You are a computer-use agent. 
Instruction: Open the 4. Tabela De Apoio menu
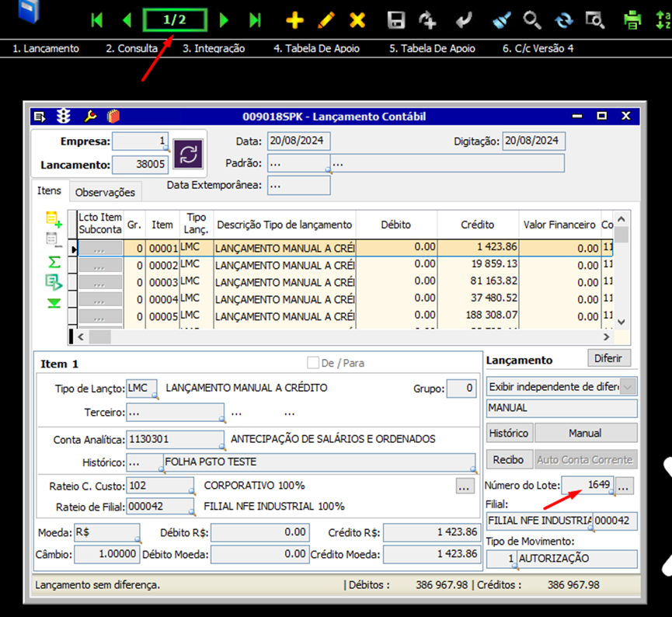pos(316,48)
